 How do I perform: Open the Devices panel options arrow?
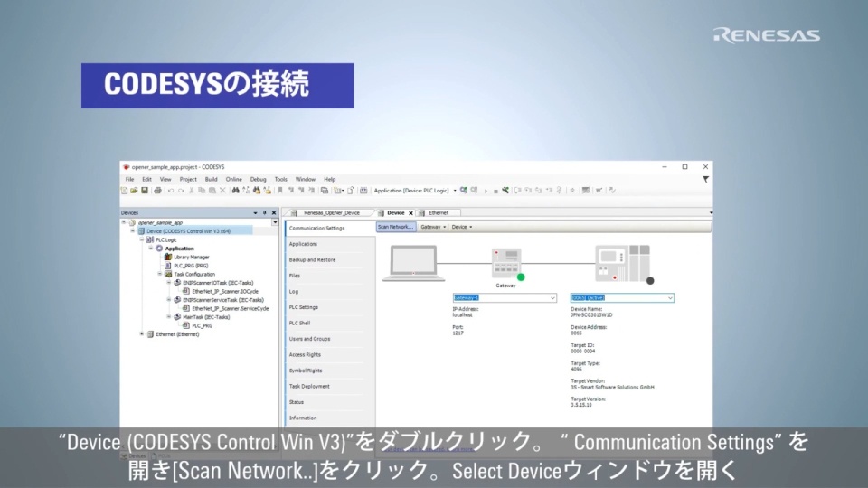255,212
